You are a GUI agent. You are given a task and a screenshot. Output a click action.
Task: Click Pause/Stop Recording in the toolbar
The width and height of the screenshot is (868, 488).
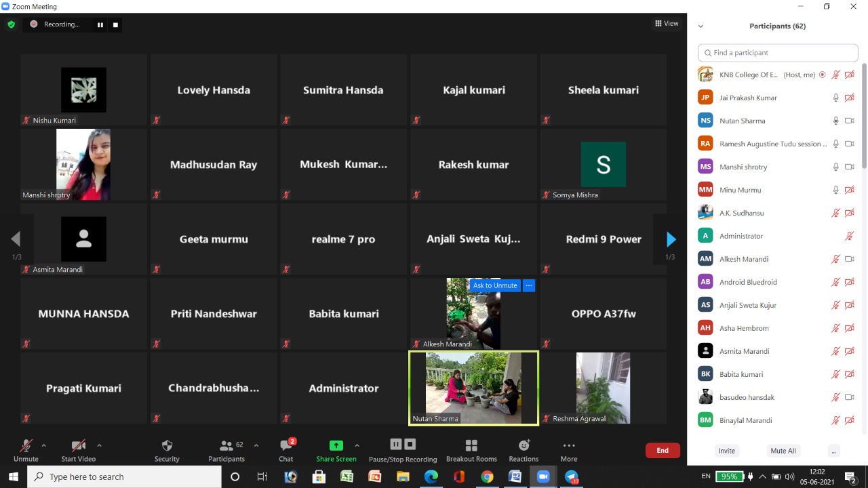click(403, 450)
